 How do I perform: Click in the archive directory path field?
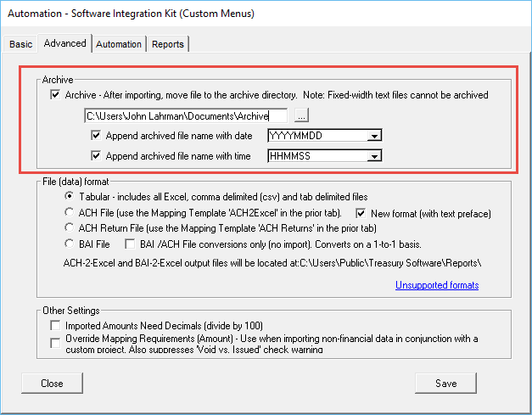(185, 115)
